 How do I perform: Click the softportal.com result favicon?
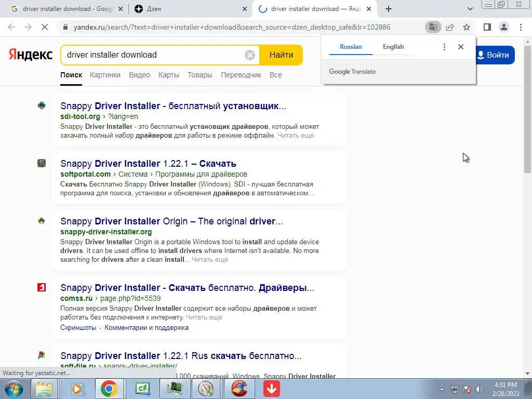(42, 163)
